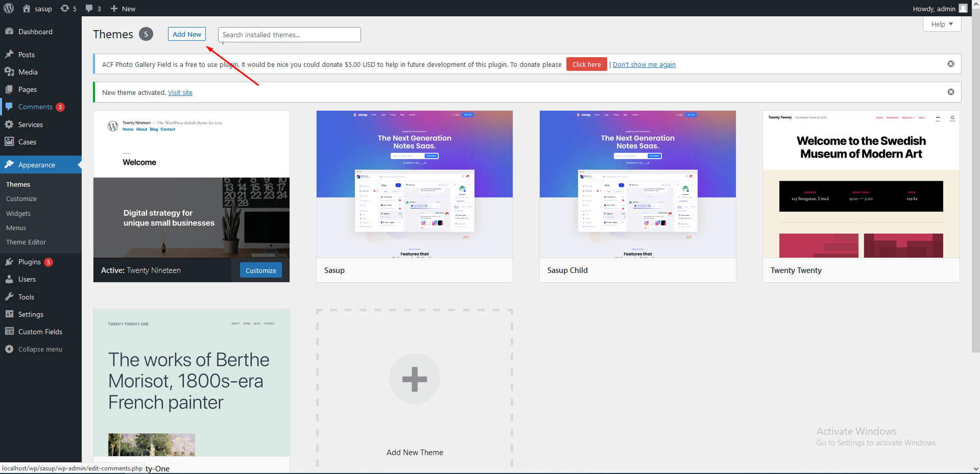Click the admin avatar icon
The width and height of the screenshot is (980, 474).
tap(963, 8)
